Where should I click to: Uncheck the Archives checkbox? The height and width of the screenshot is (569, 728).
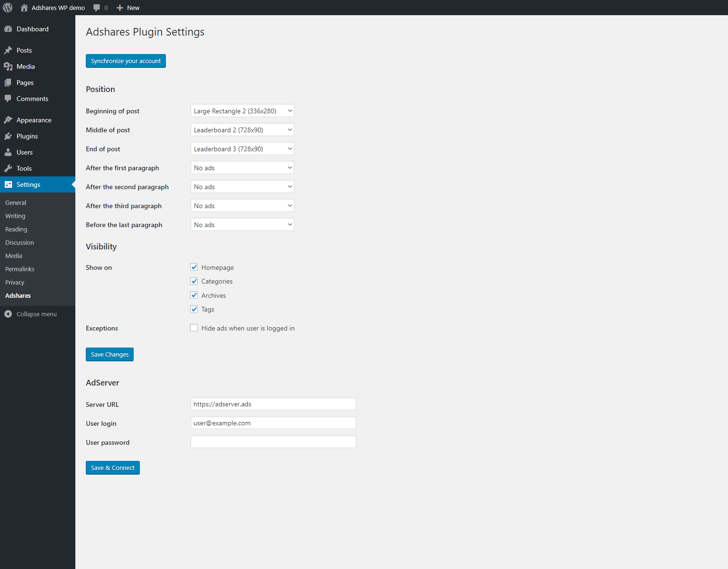pos(194,295)
